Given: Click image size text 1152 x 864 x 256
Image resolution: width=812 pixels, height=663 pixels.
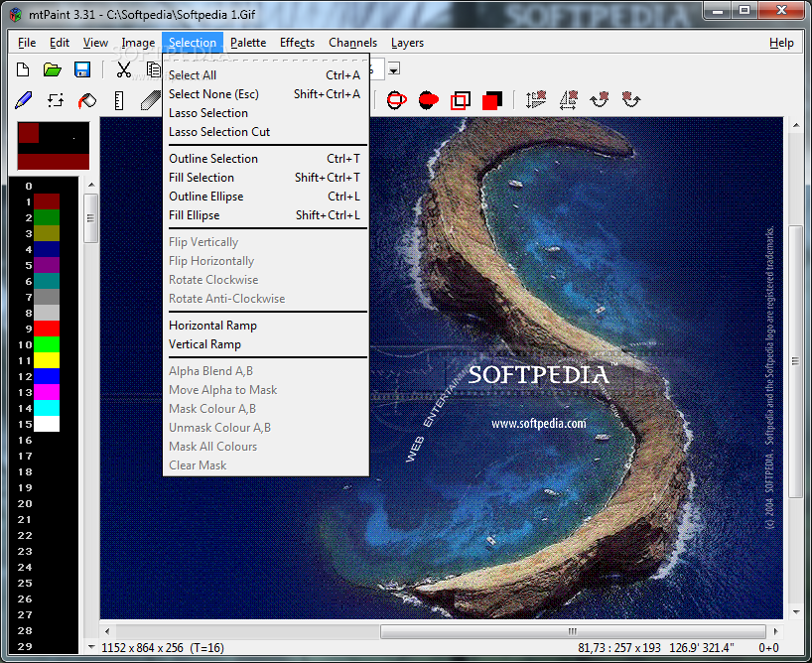Looking at the screenshot, I should click(x=142, y=647).
